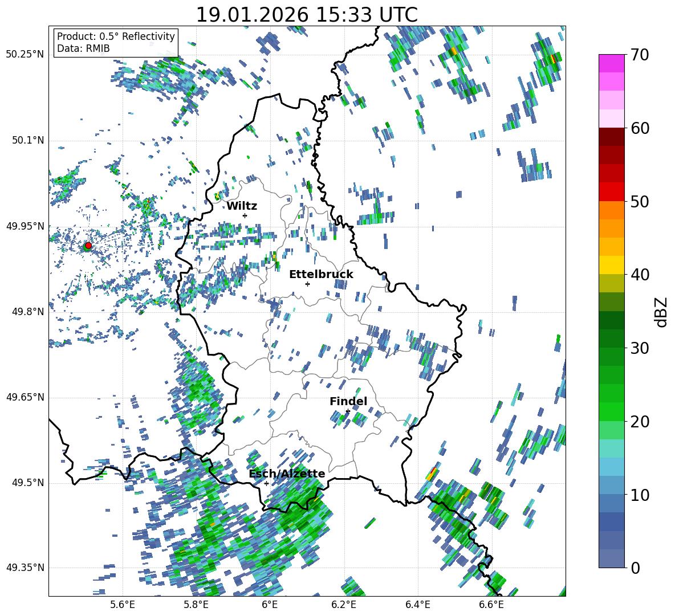Click the 'Data: RMIB' text
The image size is (675, 616).
(x=83, y=48)
